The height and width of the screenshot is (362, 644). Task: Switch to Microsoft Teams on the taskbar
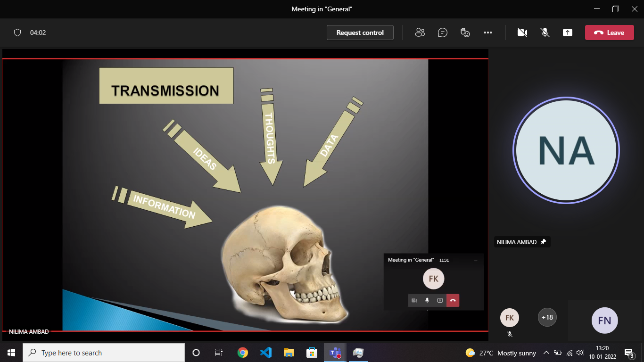pyautogui.click(x=335, y=353)
